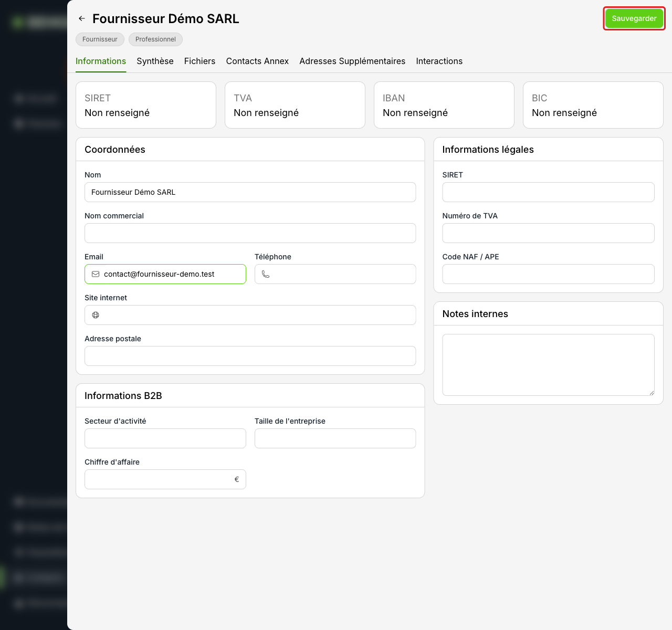Viewport: 672px width, 630px height.
Task: Click the euro symbol in Chiffre d'affaire
Action: point(237,479)
